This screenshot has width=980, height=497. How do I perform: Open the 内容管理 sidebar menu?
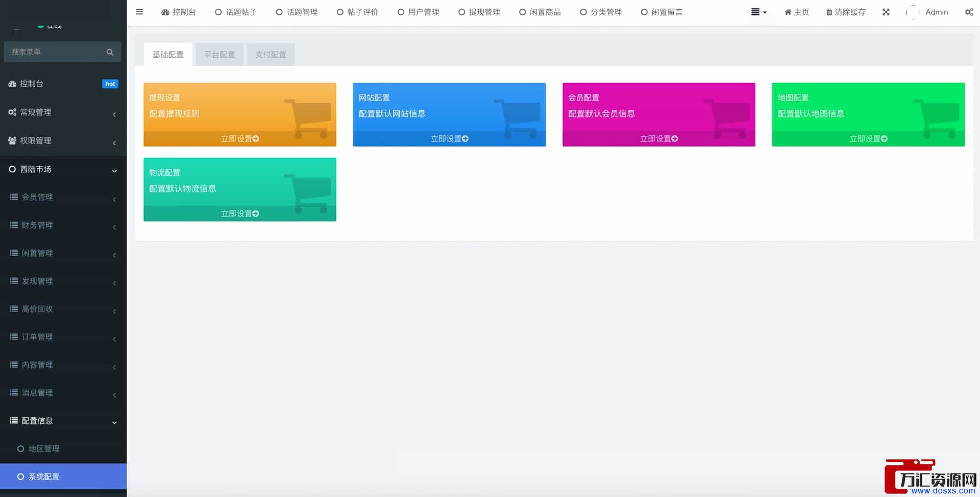[63, 365]
